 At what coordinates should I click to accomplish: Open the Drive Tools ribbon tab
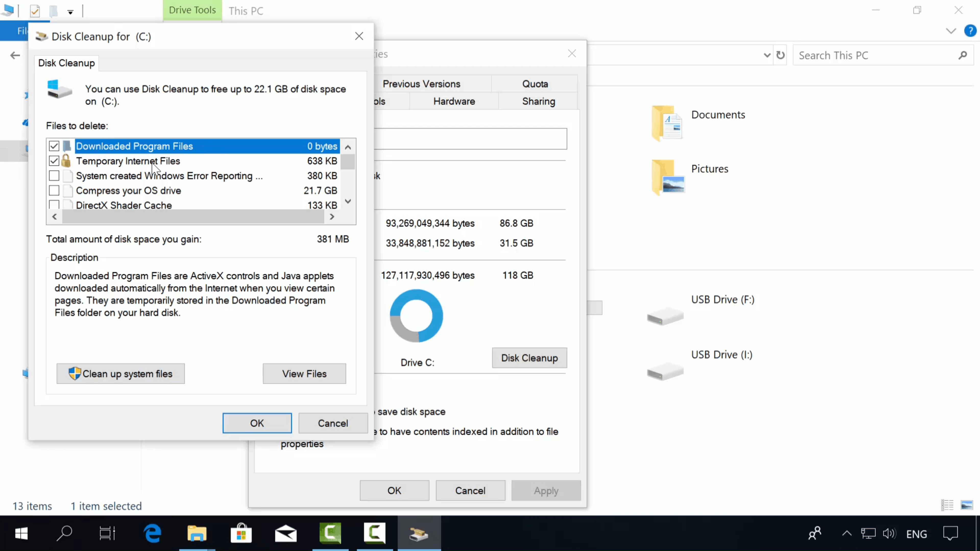[x=192, y=10]
